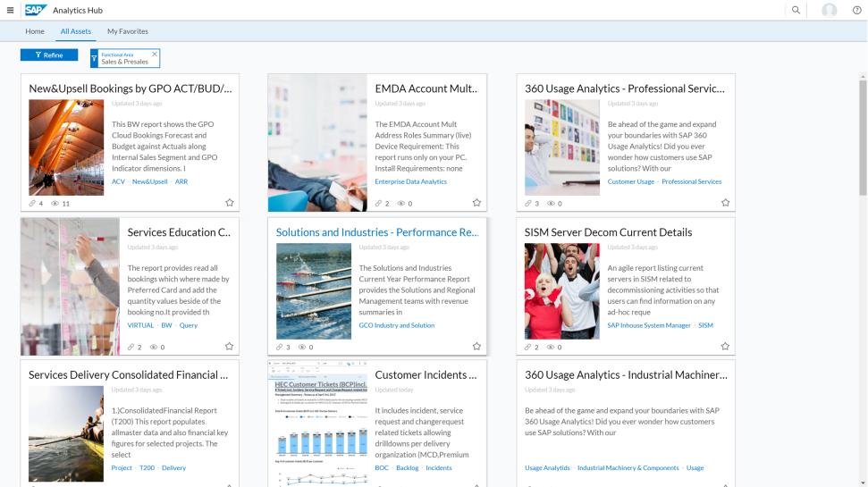Open the Backlog tag link
Screen dimensions: 868x487
408,467
